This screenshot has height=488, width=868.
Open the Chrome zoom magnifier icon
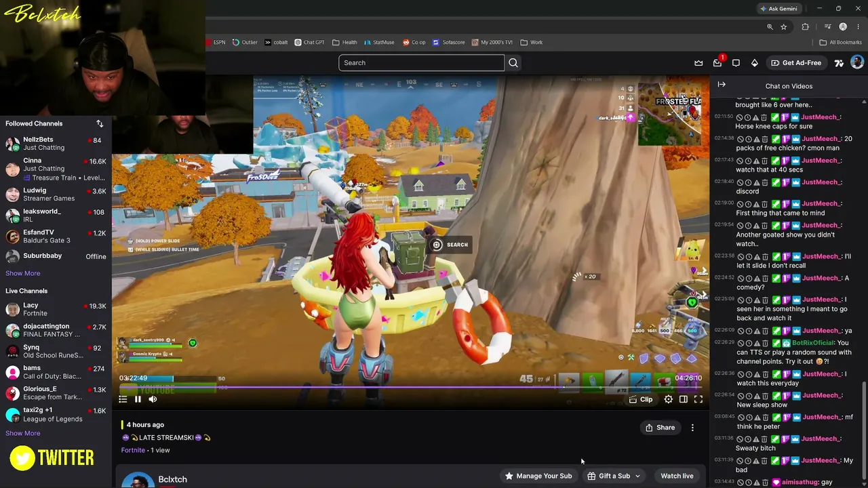point(770,27)
